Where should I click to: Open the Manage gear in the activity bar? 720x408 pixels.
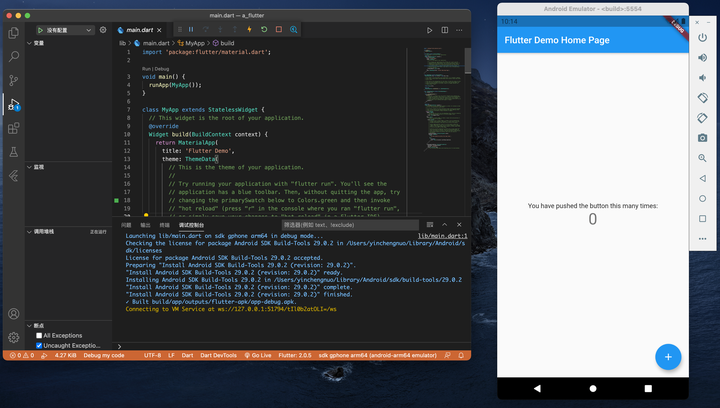tap(14, 338)
